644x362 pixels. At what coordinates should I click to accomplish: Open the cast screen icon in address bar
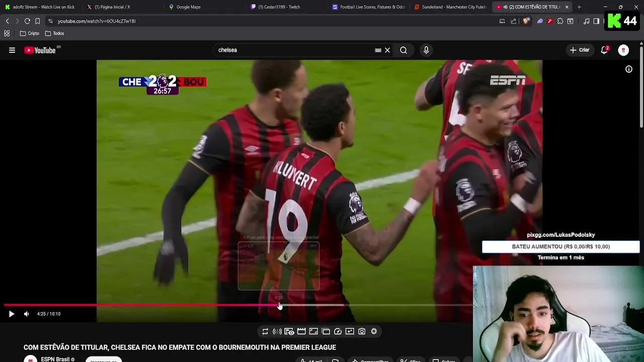[502, 21]
